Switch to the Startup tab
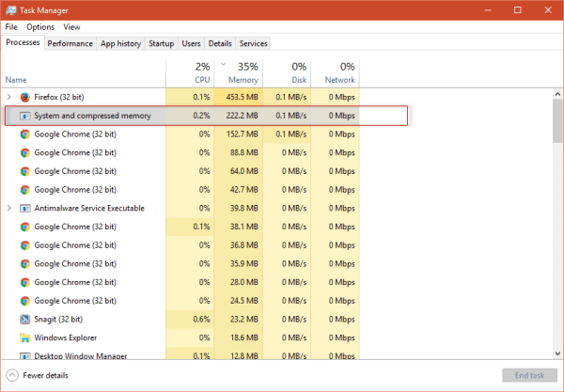This screenshot has width=564, height=392. [161, 43]
